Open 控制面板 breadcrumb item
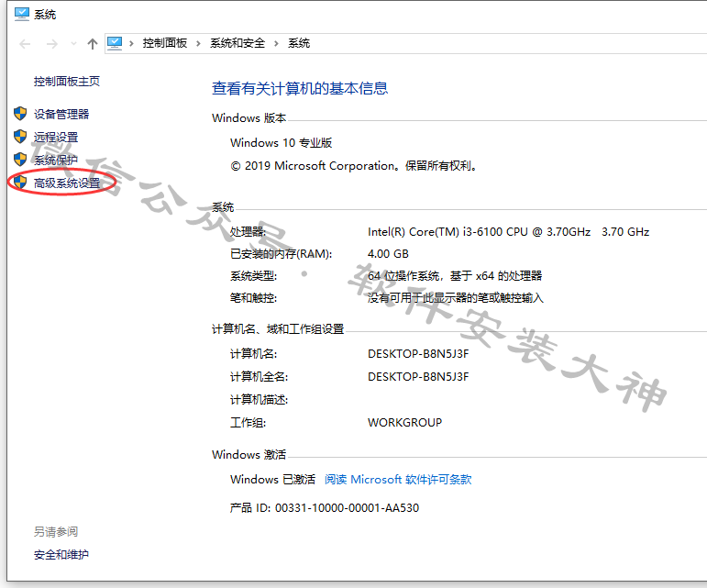The width and height of the screenshot is (707, 588). (164, 43)
